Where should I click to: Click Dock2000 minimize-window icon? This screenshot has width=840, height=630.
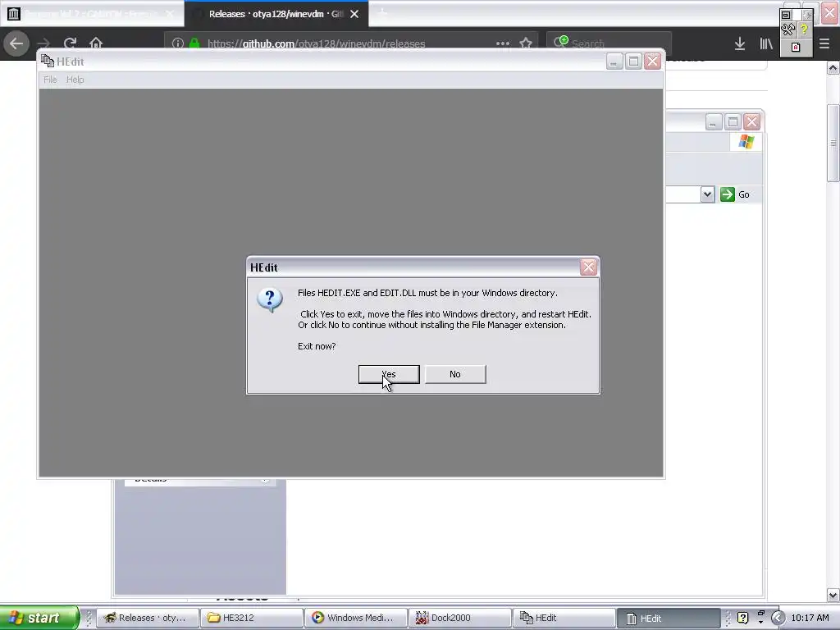coord(786,15)
